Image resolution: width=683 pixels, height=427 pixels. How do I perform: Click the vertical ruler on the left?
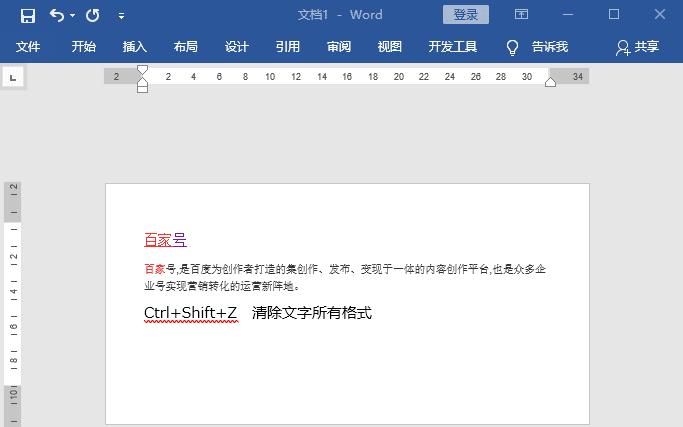(x=13, y=304)
